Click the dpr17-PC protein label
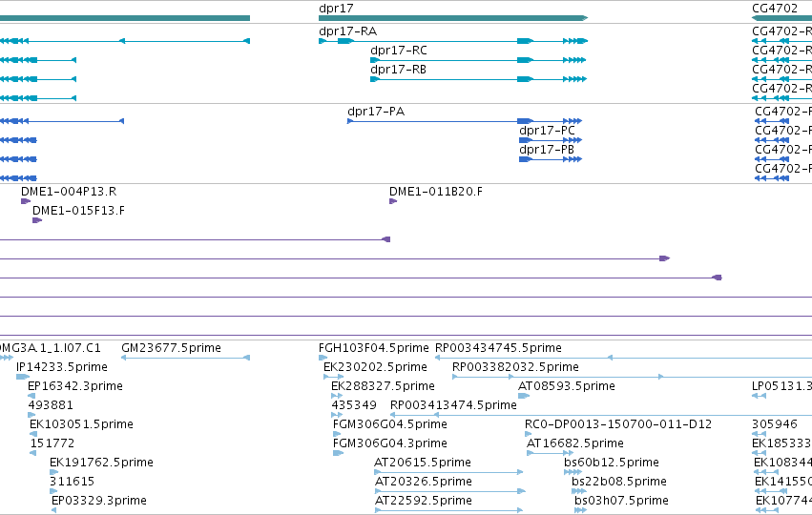 (547, 131)
